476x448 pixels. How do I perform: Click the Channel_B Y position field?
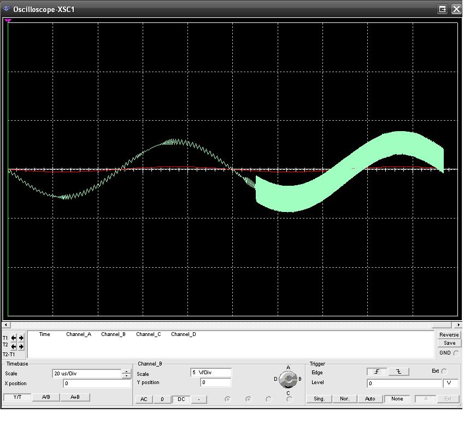click(215, 382)
